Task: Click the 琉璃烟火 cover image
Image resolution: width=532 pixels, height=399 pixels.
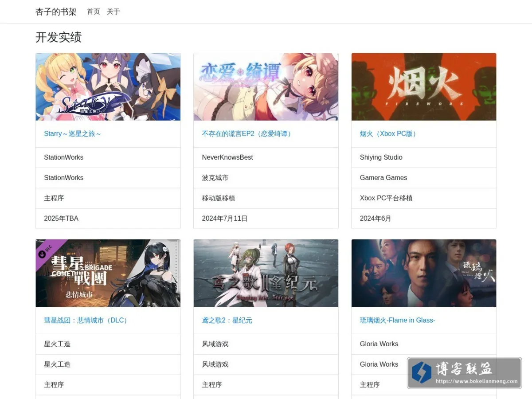Action: coord(424,274)
